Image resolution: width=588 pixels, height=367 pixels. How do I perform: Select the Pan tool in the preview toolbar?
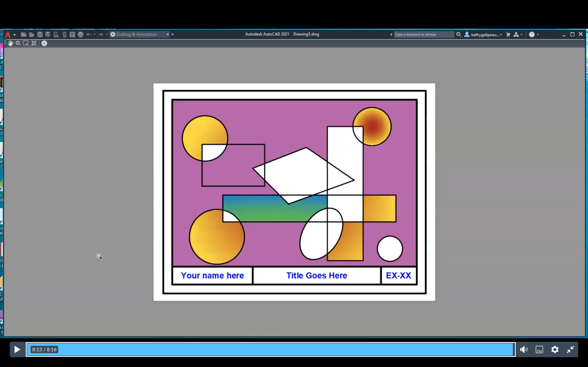click(10, 43)
